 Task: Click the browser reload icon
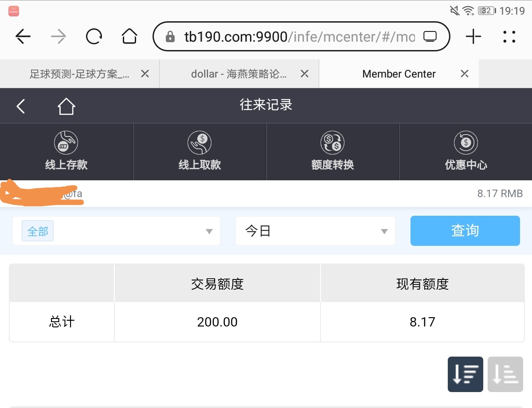(x=94, y=37)
